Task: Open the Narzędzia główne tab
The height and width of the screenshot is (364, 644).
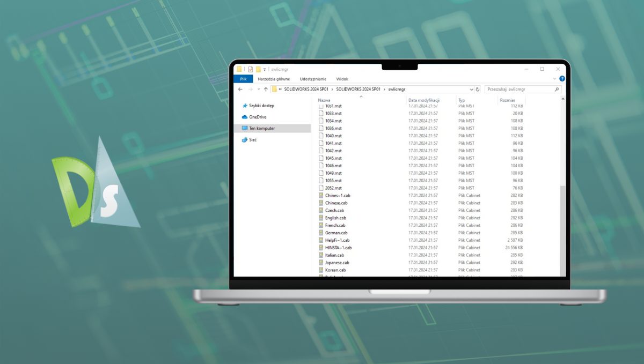Action: click(x=274, y=79)
